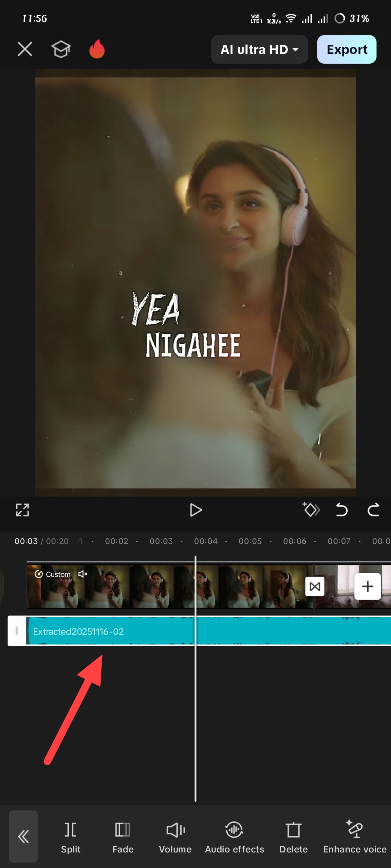Tap the WiFi status icon
Image resolution: width=391 pixels, height=868 pixels.
[x=291, y=18]
